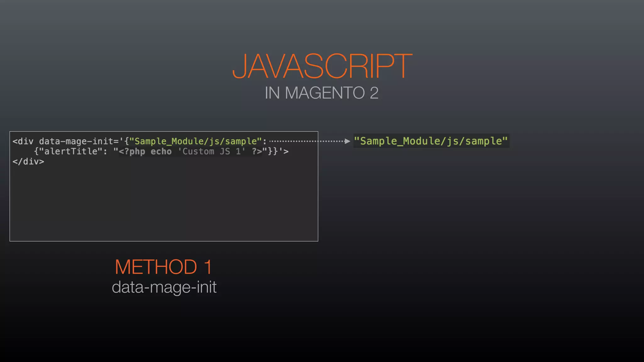The width and height of the screenshot is (644, 362).
Task: Click the '<div data-mage-init=' code line
Action: (140, 141)
